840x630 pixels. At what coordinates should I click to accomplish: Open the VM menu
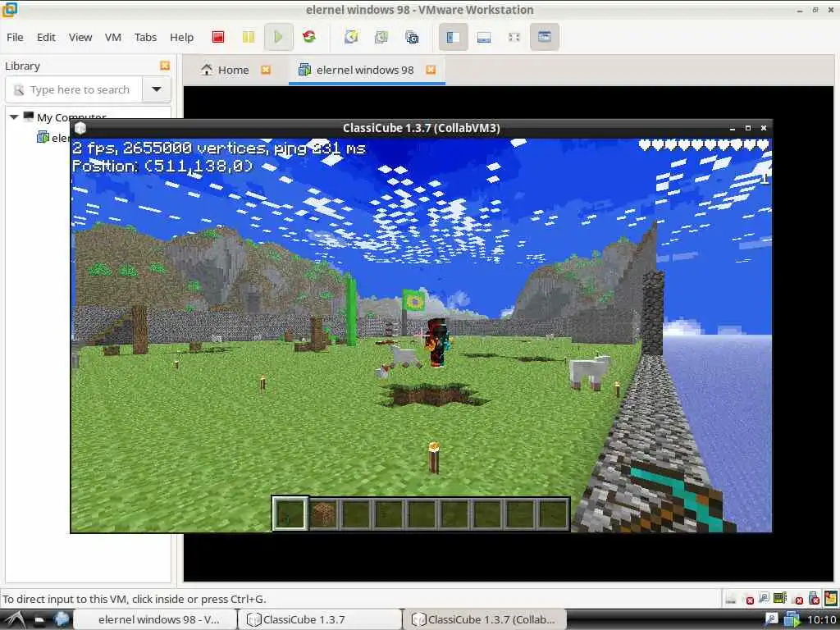(x=112, y=37)
